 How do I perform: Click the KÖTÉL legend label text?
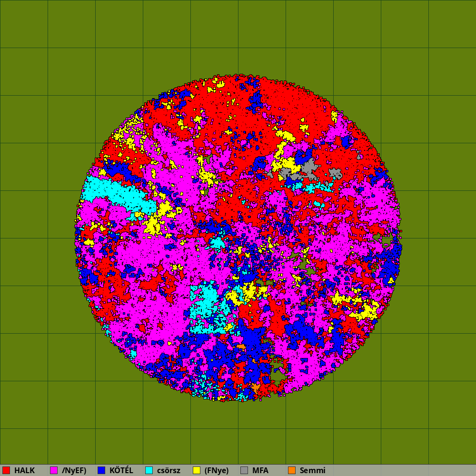[121, 470]
